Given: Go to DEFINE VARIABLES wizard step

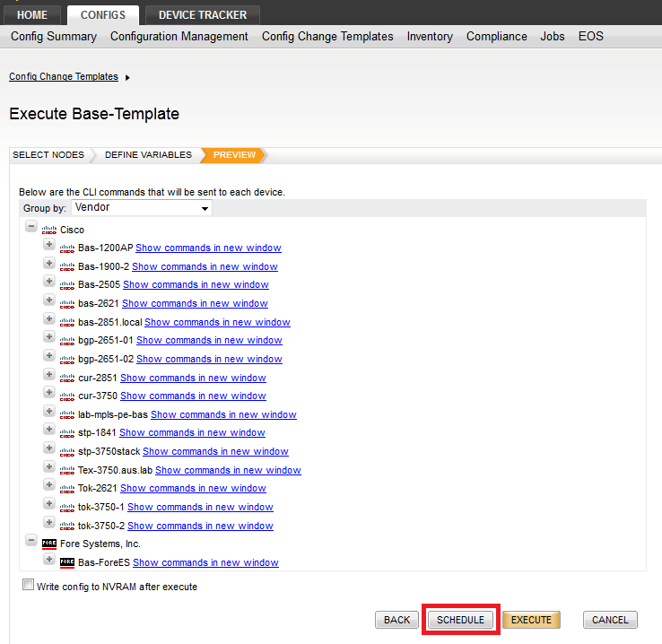Looking at the screenshot, I should pyautogui.click(x=148, y=155).
